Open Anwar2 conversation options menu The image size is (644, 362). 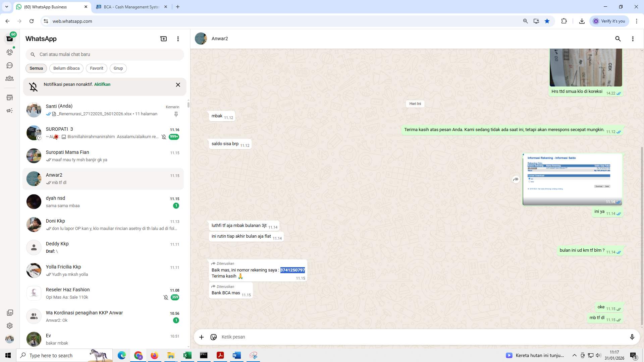coord(633,39)
